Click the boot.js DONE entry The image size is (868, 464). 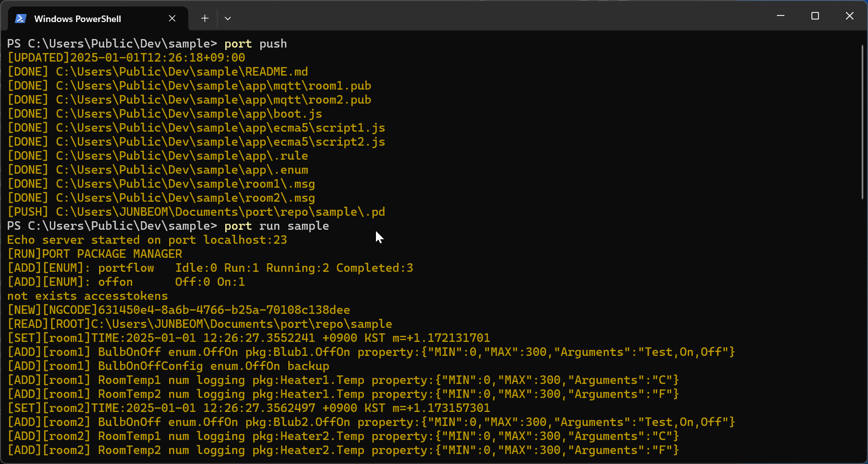pos(165,114)
